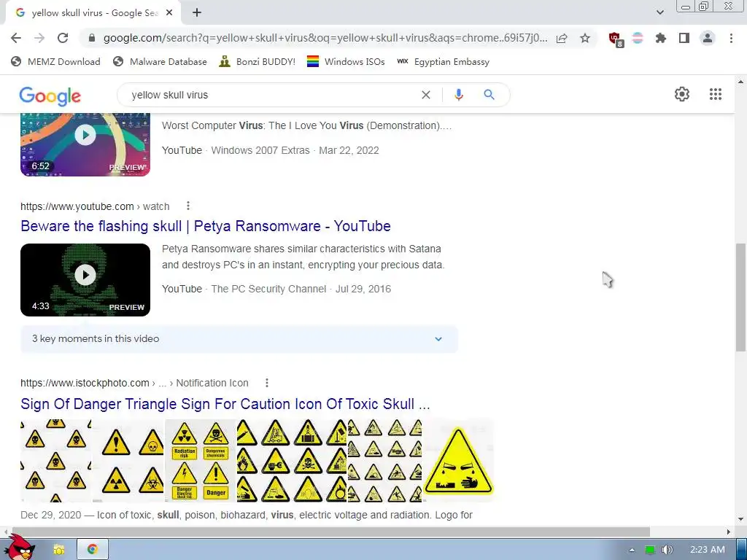
Task: Open Google quick settings gear
Action: 682,94
